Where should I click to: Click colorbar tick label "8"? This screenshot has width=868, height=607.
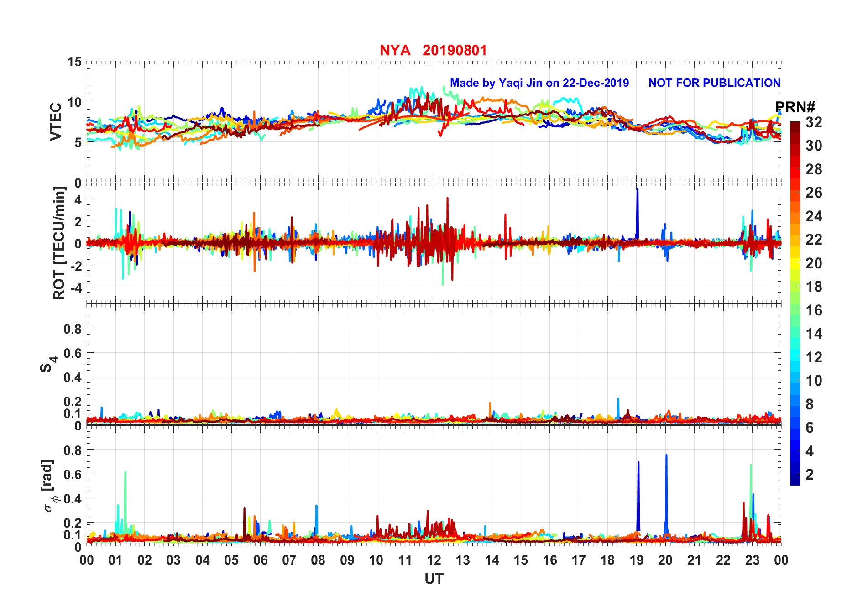[x=810, y=404]
